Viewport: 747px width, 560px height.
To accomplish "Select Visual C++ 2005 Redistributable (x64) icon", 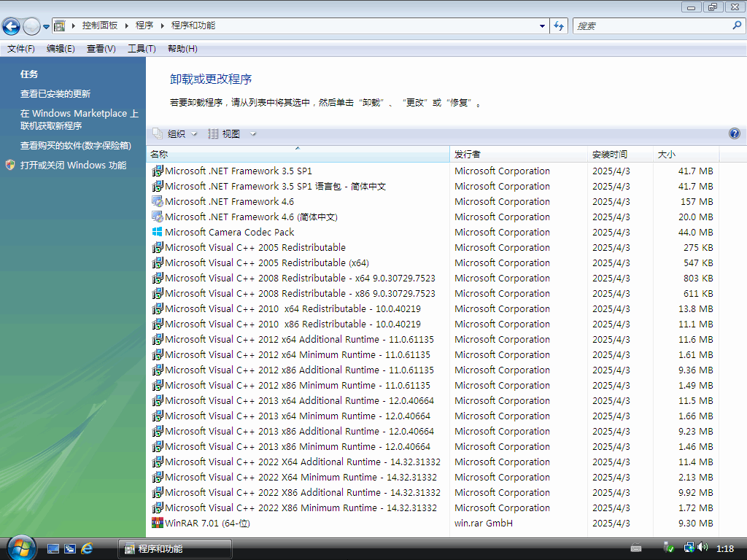I will click(158, 262).
